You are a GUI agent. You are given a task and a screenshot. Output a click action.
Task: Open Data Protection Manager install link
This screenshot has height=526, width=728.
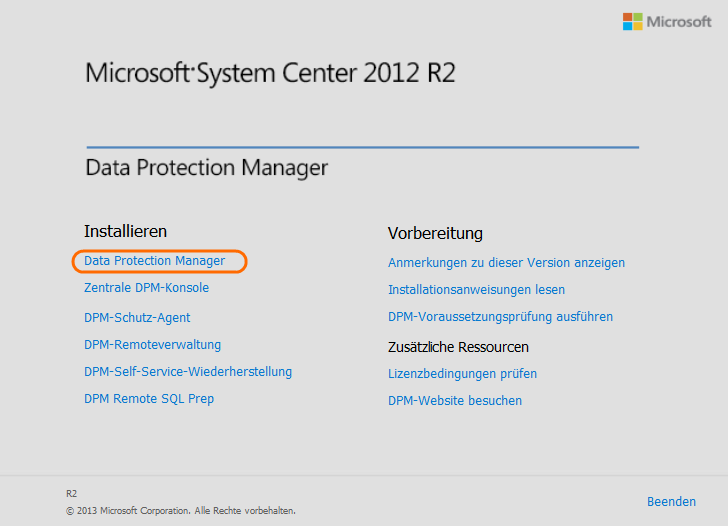point(154,261)
